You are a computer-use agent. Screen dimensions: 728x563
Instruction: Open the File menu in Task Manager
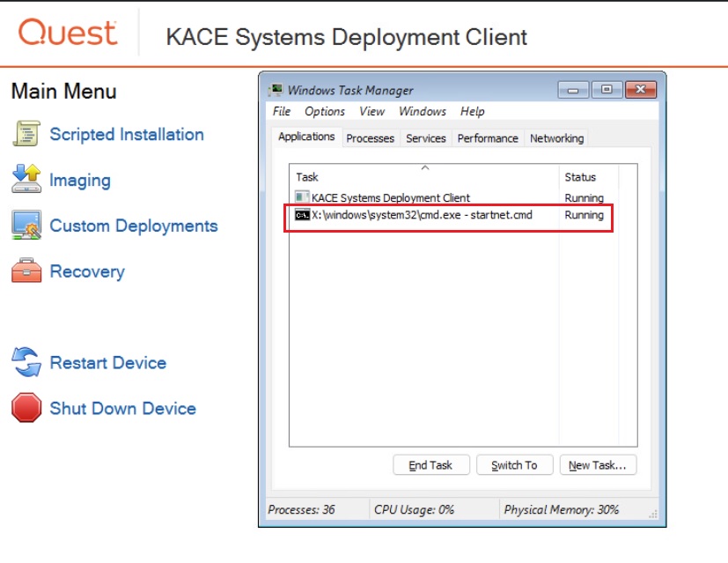(x=282, y=112)
